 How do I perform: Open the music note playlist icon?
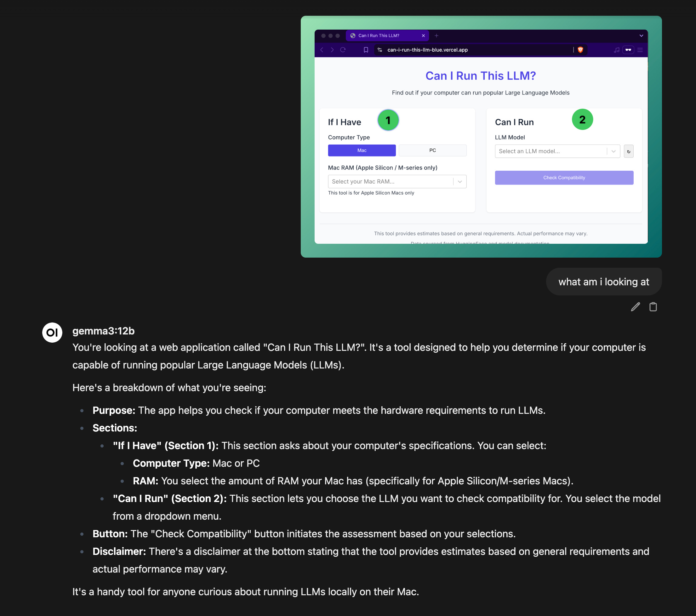tap(616, 50)
